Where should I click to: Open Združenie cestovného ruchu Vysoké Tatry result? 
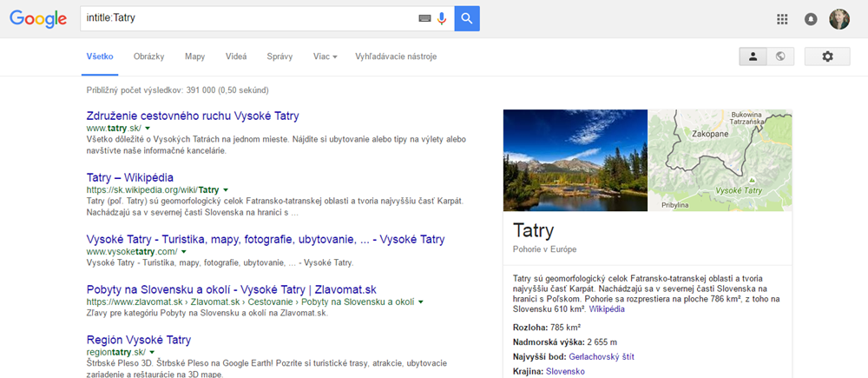193,116
